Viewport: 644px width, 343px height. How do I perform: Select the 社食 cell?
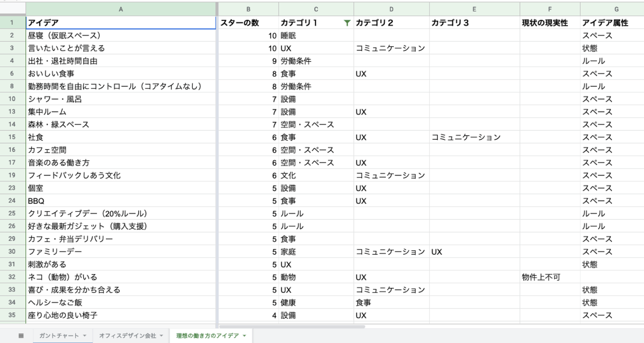[121, 137]
